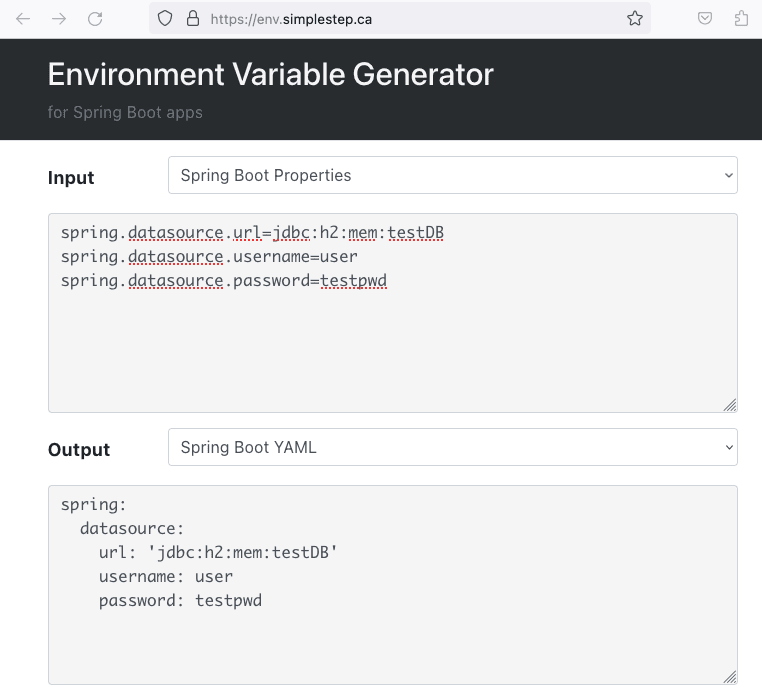The height and width of the screenshot is (695, 762).
Task: Go back to the previous page
Action: point(23,19)
